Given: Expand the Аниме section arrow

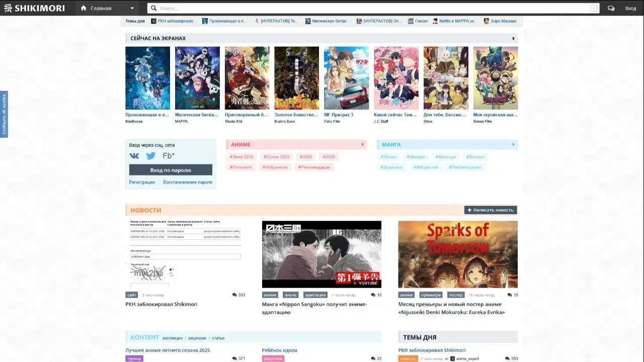Looking at the screenshot, I should coord(362,145).
